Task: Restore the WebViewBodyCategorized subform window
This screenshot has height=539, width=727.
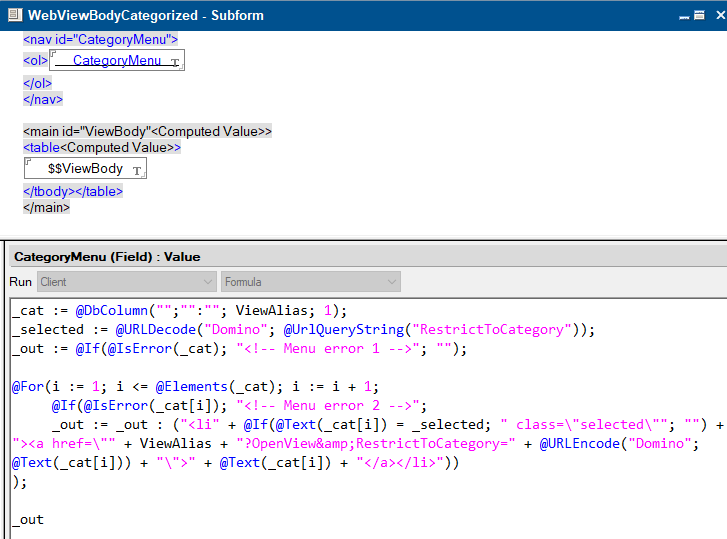Action: (699, 15)
